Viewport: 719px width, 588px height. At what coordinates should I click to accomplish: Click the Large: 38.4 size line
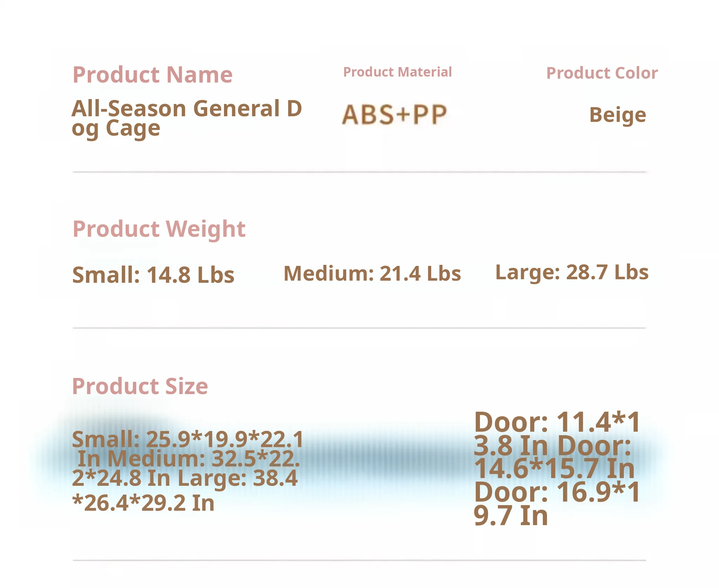238,478
